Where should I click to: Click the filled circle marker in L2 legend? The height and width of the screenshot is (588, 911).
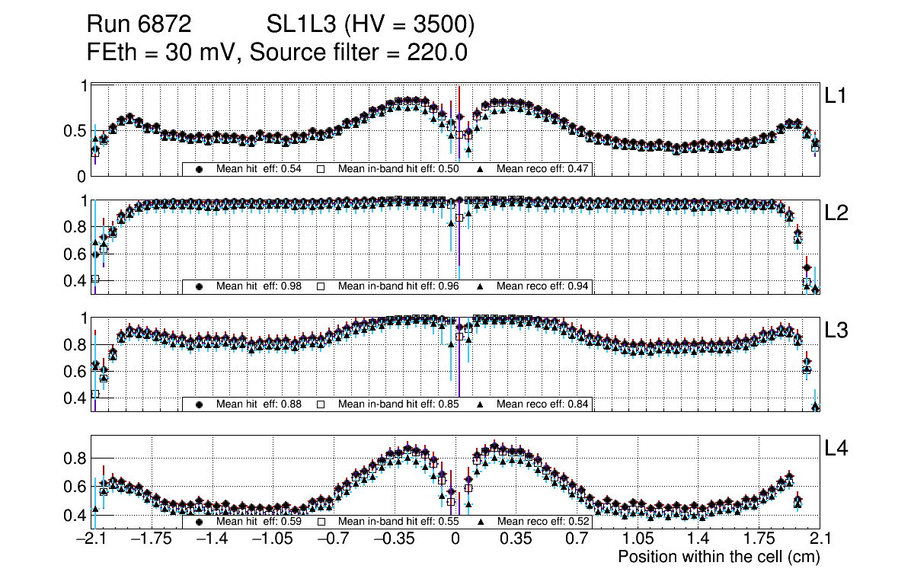point(200,286)
